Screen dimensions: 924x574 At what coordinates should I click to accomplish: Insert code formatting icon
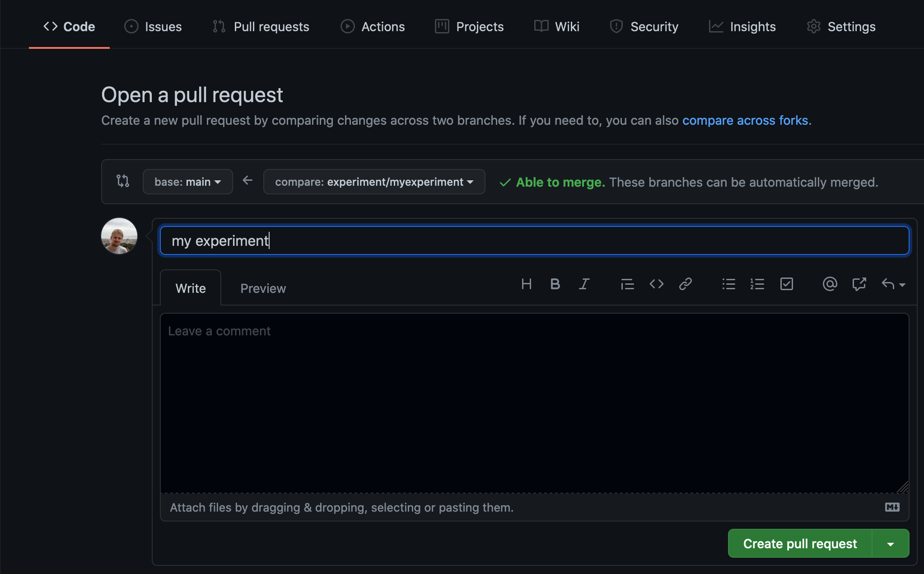pos(656,284)
